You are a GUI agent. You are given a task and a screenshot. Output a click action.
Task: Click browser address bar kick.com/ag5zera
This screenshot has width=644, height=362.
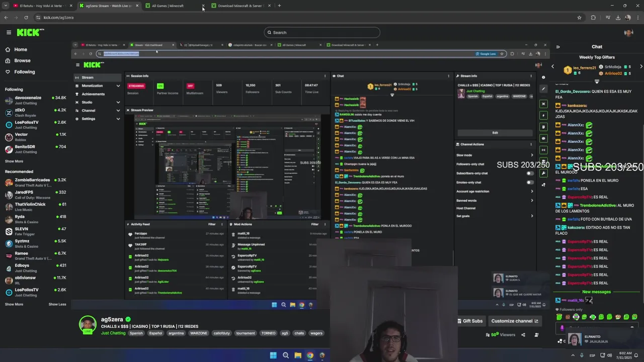coord(58,18)
